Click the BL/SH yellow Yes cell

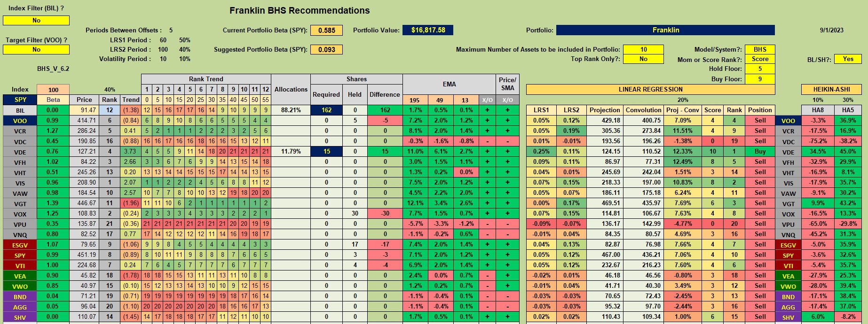(x=848, y=59)
